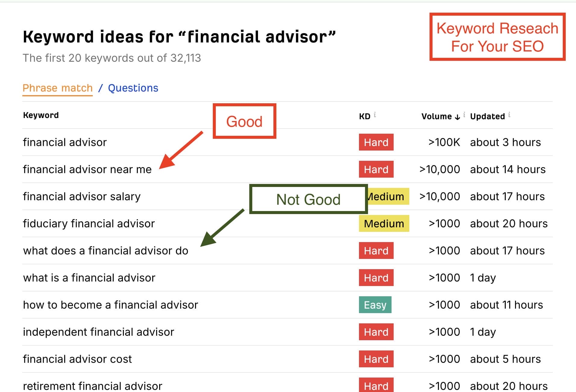Click the Updated column header
This screenshot has width=576, height=392.
(487, 117)
